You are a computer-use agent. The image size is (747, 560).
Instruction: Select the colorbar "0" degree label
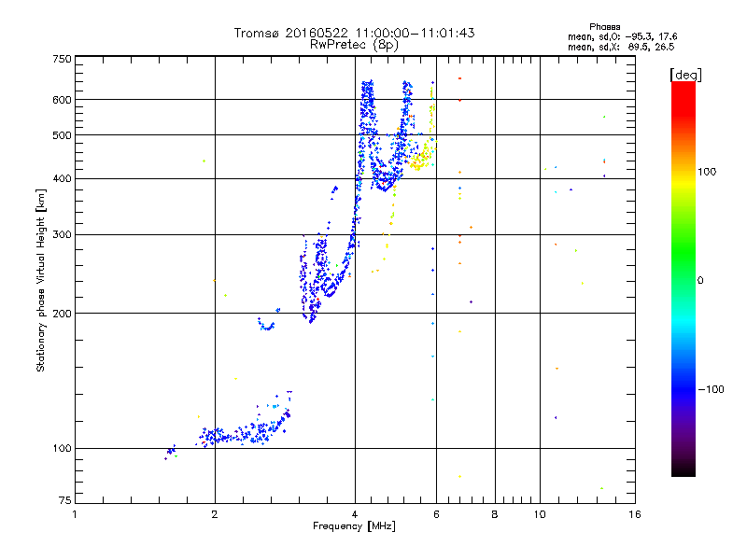point(700,280)
